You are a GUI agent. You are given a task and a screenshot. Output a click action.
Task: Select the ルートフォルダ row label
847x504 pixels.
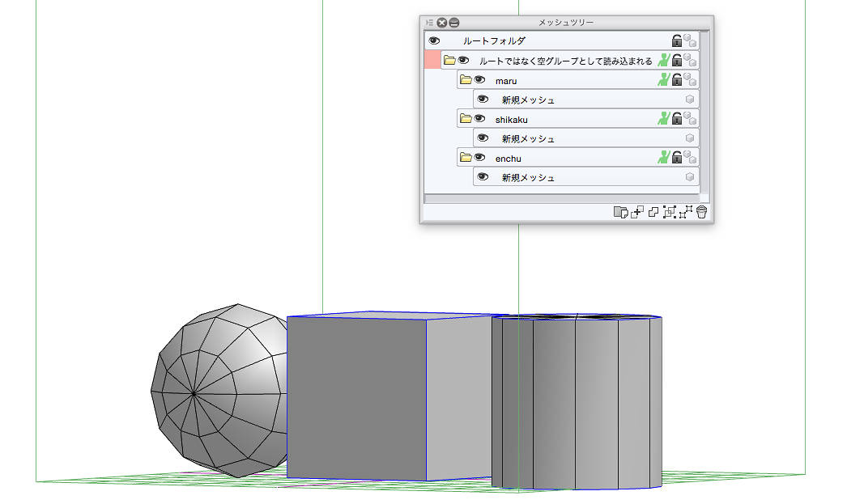(x=494, y=41)
